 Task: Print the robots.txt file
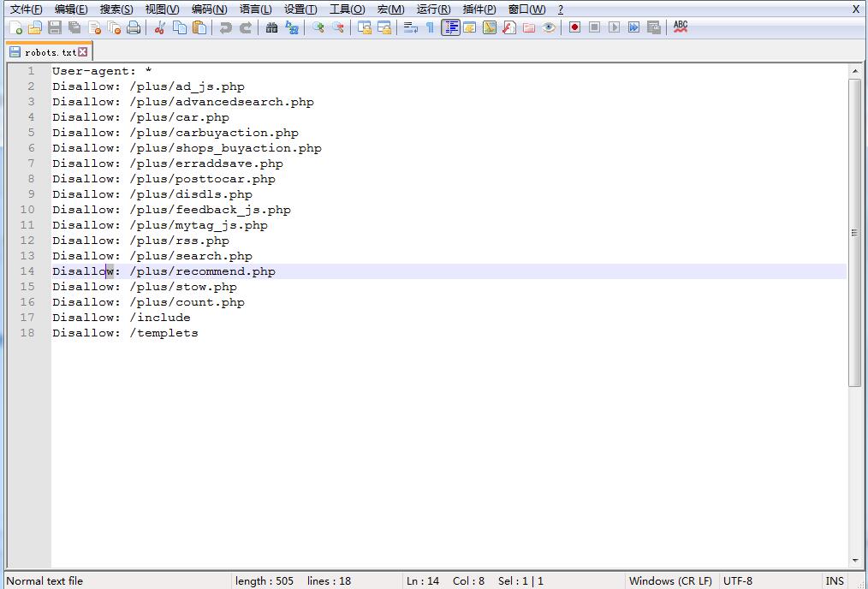click(x=133, y=27)
